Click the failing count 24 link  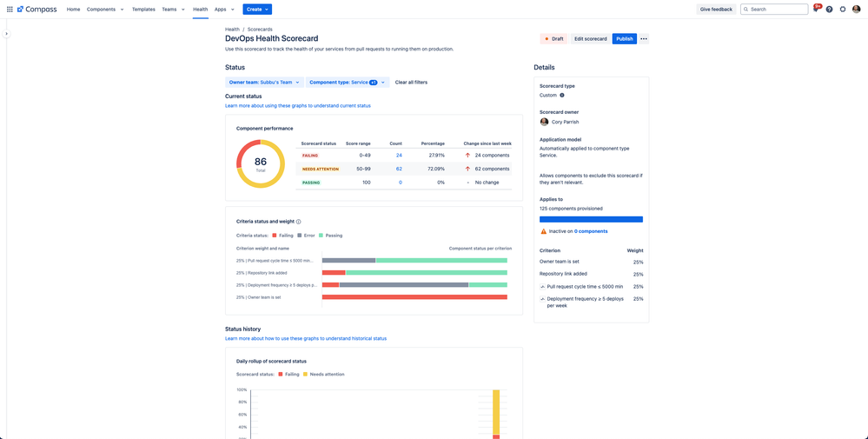click(399, 156)
